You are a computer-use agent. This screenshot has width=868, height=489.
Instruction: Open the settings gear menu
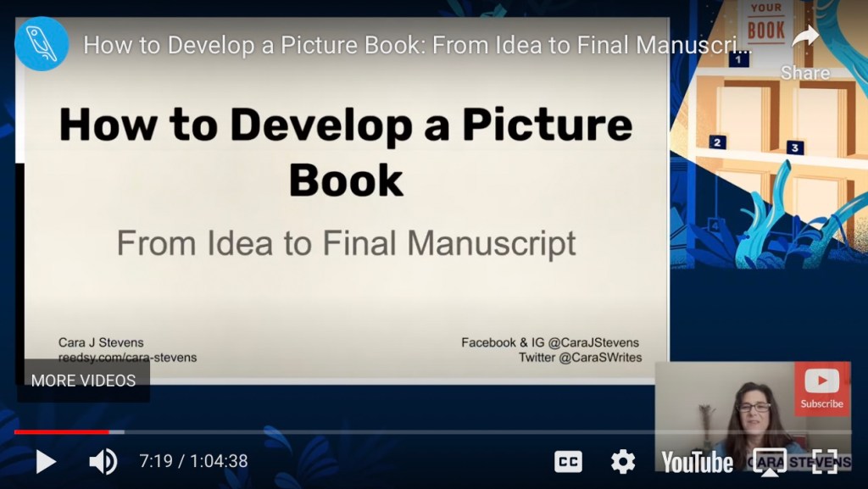click(x=623, y=462)
